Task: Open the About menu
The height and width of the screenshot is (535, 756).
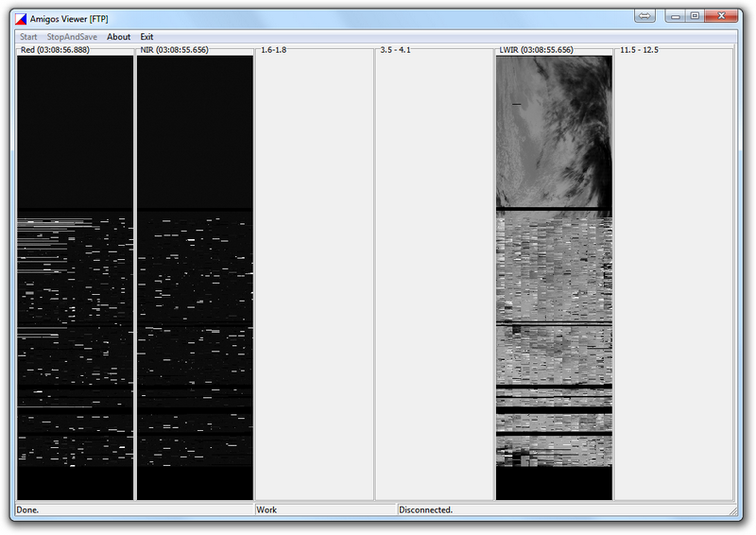Action: [x=119, y=37]
